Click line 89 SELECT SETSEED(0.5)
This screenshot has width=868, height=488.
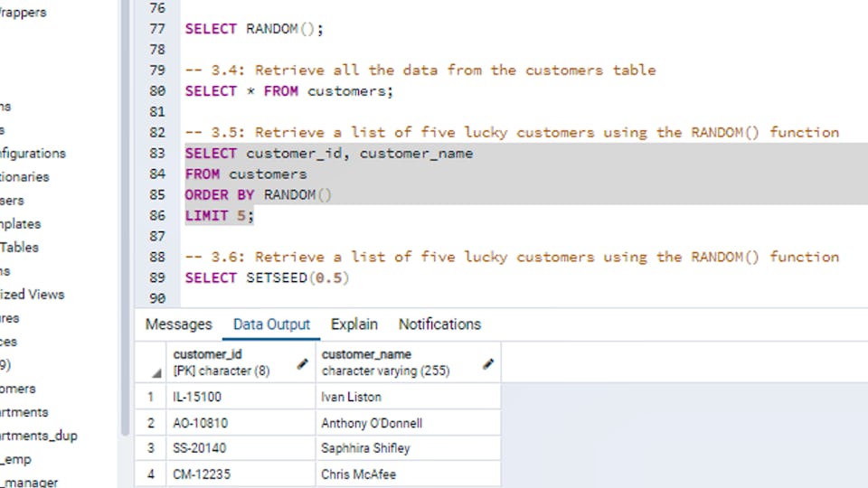coord(267,277)
